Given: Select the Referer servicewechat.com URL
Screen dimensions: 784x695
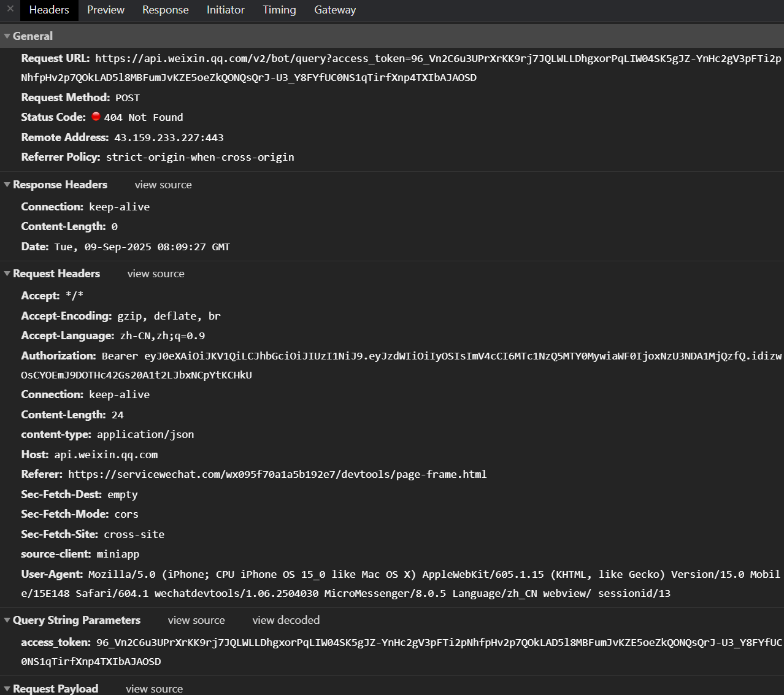Looking at the screenshot, I should click(277, 475).
